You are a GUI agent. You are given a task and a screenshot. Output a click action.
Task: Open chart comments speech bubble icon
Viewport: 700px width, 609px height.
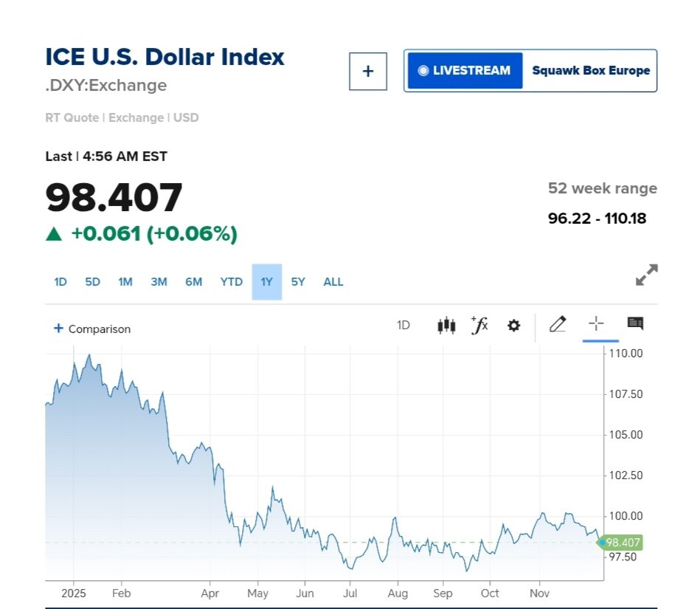pyautogui.click(x=635, y=323)
